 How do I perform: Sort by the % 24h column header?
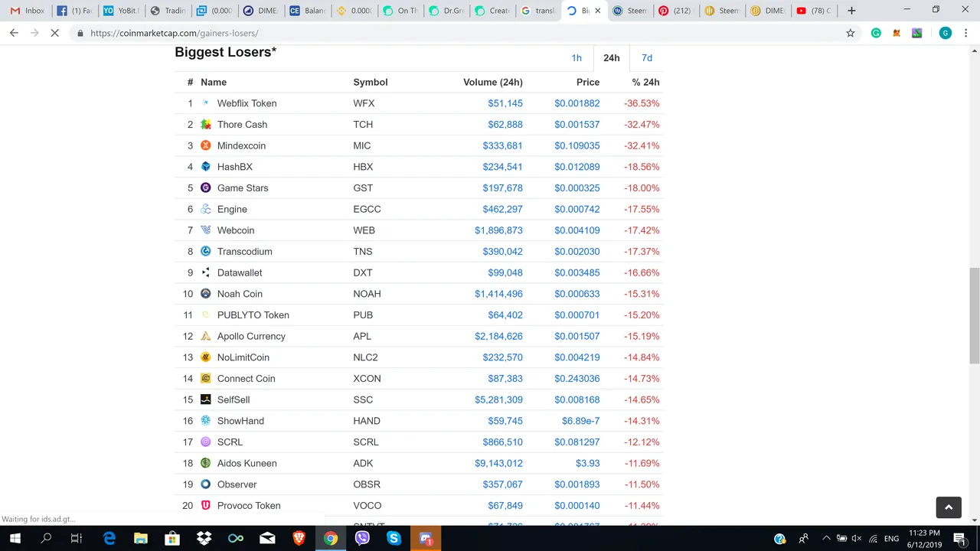coord(646,82)
